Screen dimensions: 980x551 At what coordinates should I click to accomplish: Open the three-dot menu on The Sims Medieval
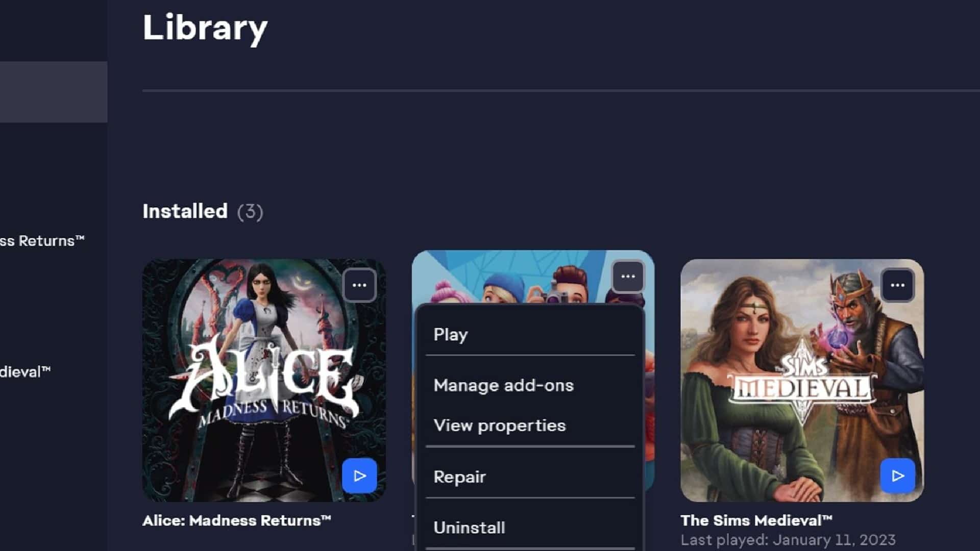pyautogui.click(x=898, y=285)
